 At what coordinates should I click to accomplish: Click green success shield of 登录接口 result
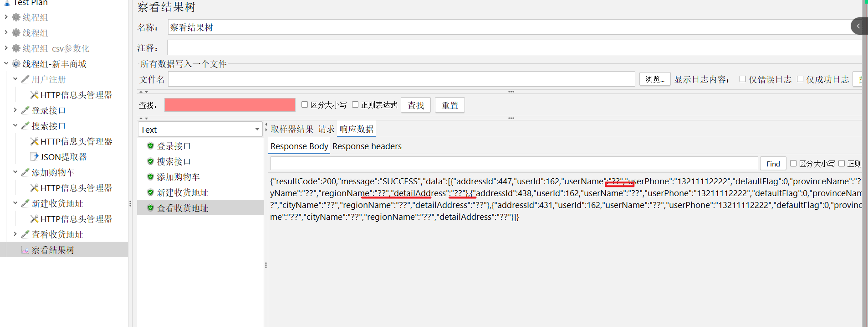[x=150, y=146]
